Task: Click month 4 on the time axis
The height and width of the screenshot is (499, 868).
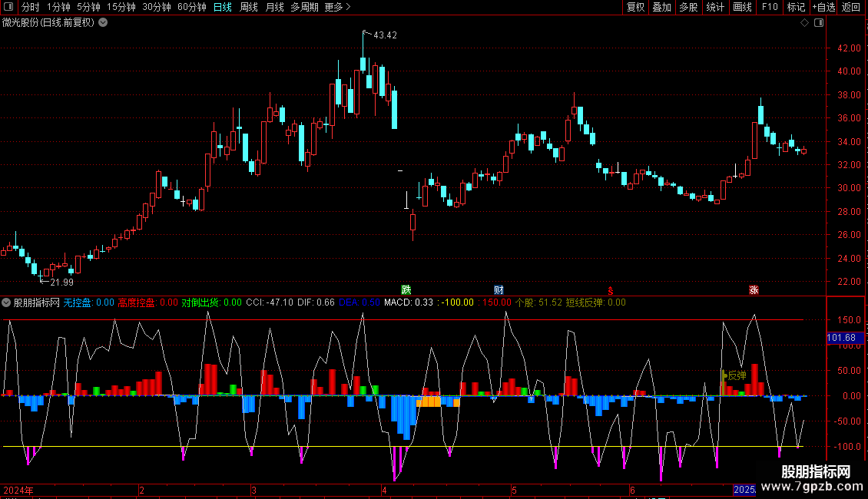Action: (x=384, y=490)
